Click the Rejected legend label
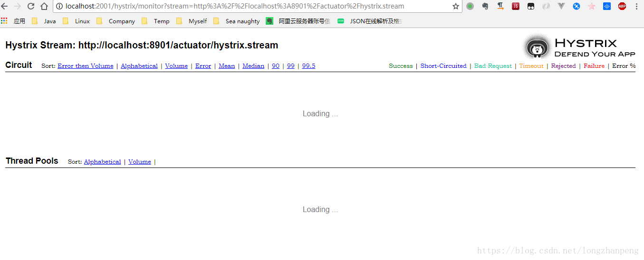 [x=564, y=66]
